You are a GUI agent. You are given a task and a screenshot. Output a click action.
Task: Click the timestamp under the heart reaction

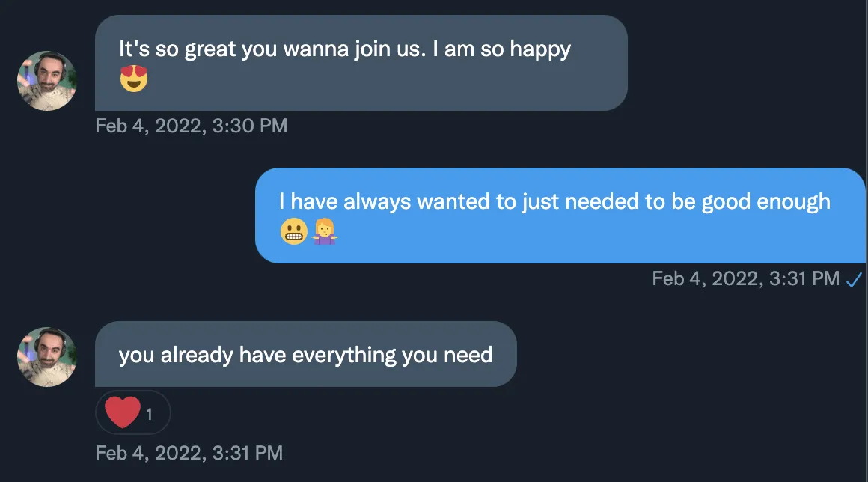[189, 453]
